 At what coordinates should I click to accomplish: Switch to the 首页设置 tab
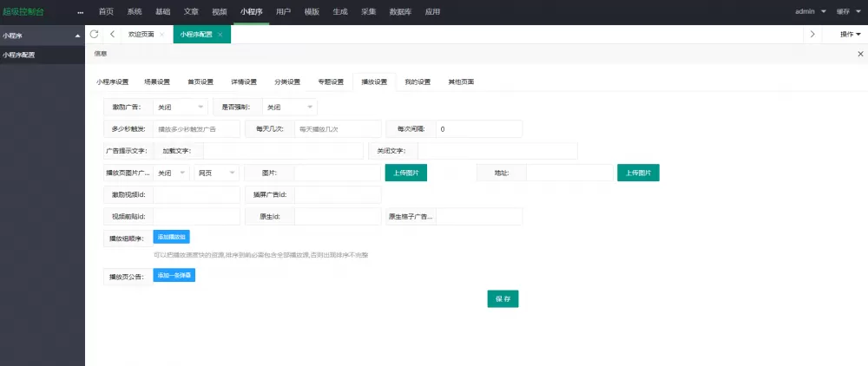click(x=200, y=82)
